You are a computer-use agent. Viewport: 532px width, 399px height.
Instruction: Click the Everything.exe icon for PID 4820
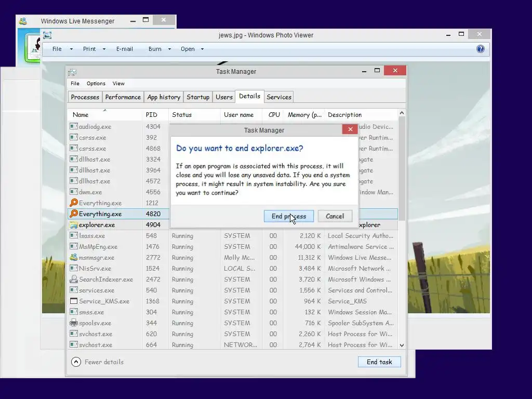click(74, 214)
